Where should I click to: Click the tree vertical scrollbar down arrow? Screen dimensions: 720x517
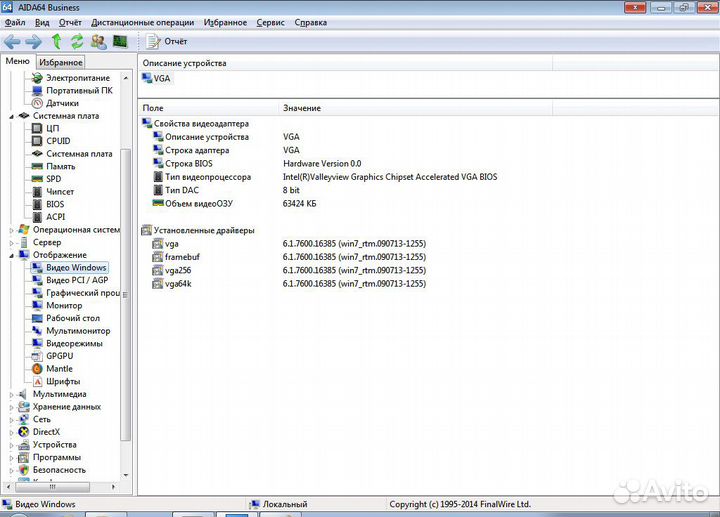[x=126, y=476]
